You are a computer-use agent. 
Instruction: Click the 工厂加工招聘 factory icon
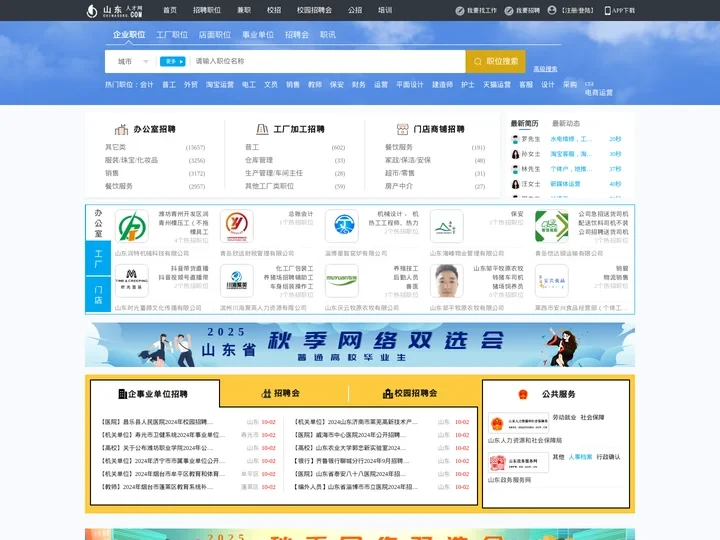[x=262, y=129]
